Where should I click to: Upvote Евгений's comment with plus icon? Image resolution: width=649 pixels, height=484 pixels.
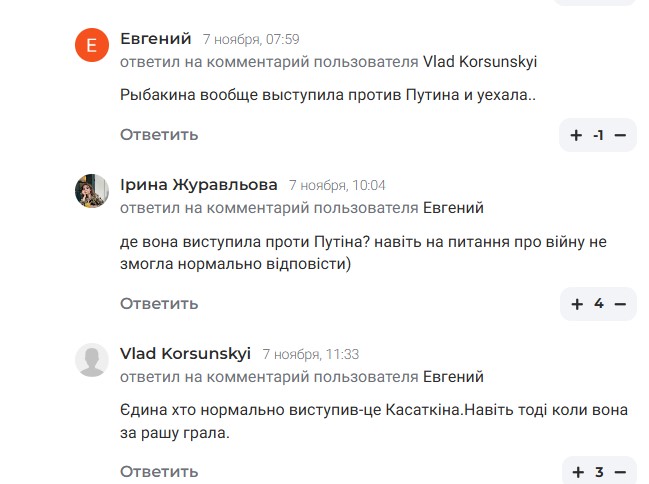tap(577, 135)
